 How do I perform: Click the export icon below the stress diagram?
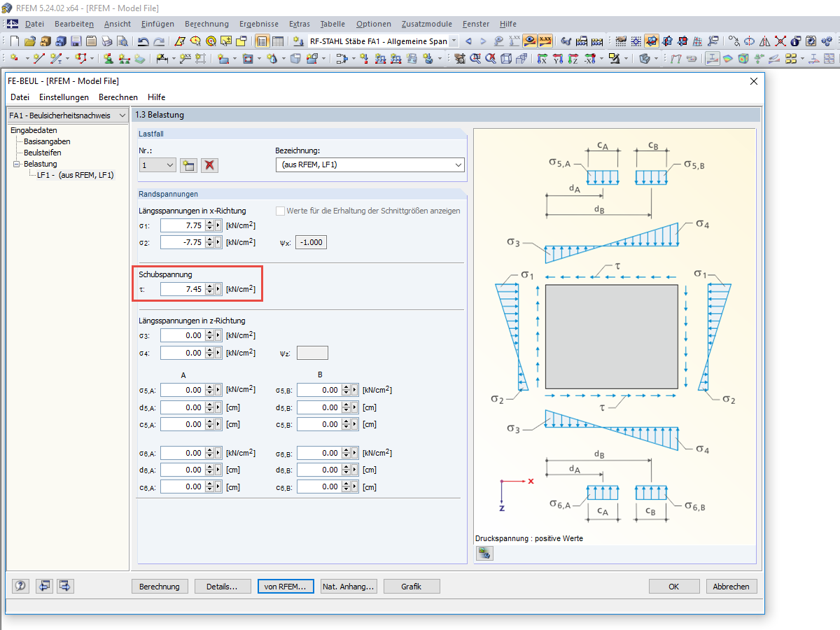[485, 553]
